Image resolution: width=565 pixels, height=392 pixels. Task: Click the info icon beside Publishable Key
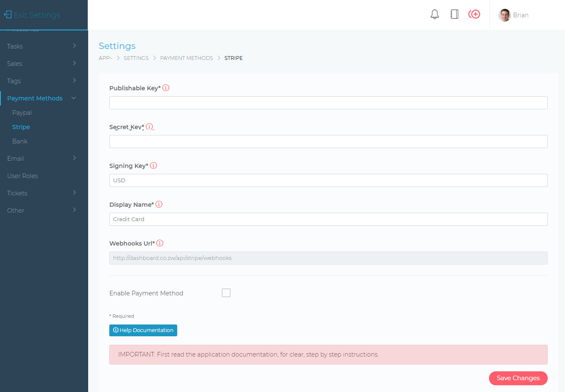coord(166,88)
